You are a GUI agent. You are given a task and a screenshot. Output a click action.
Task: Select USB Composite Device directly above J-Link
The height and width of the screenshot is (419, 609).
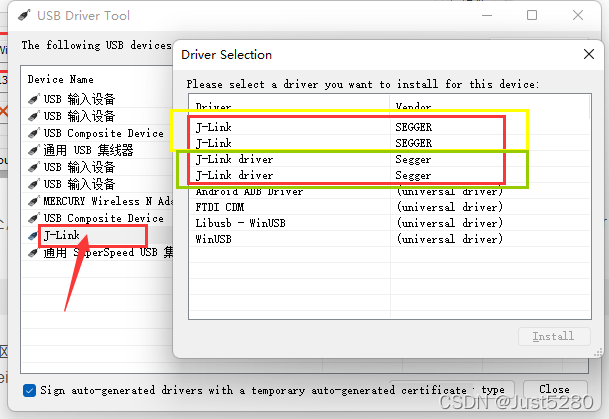(x=103, y=219)
